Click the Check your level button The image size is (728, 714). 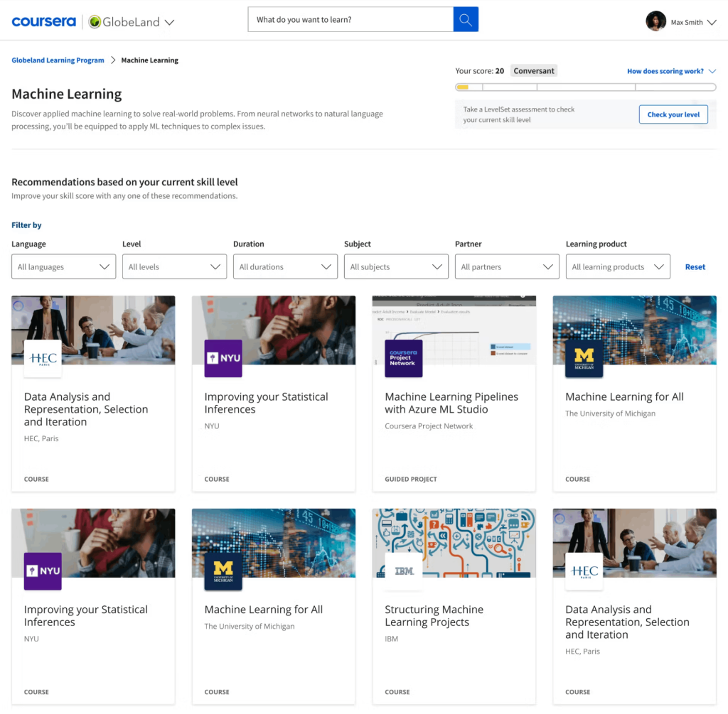[x=673, y=114]
